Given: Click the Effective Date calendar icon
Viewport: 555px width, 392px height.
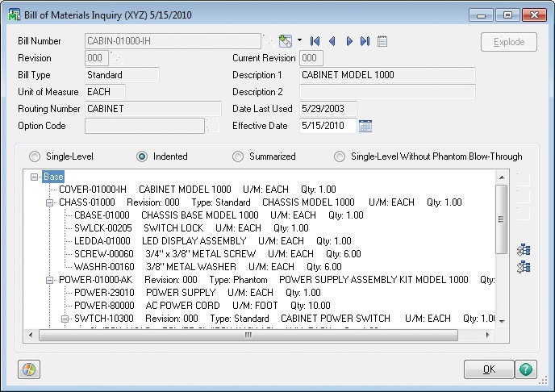Looking at the screenshot, I should click(365, 126).
